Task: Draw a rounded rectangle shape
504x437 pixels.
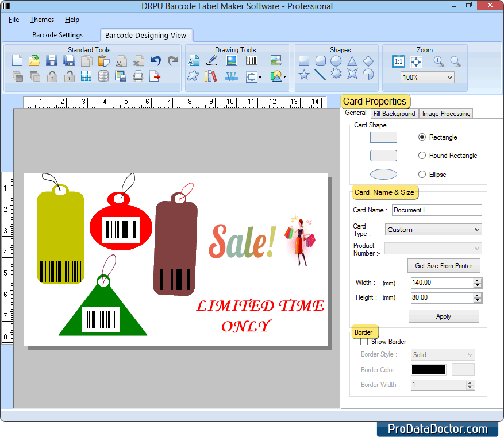Action: click(x=321, y=61)
